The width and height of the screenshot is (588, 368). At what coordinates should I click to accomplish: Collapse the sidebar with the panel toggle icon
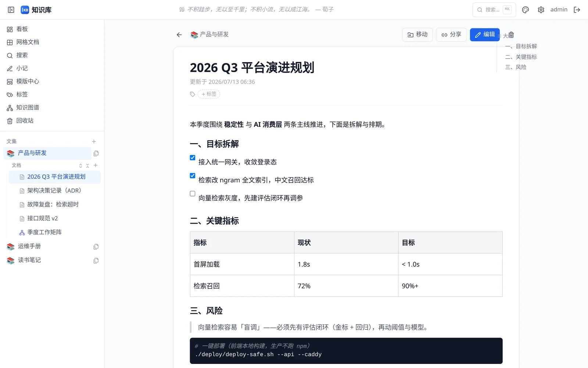pos(11,10)
